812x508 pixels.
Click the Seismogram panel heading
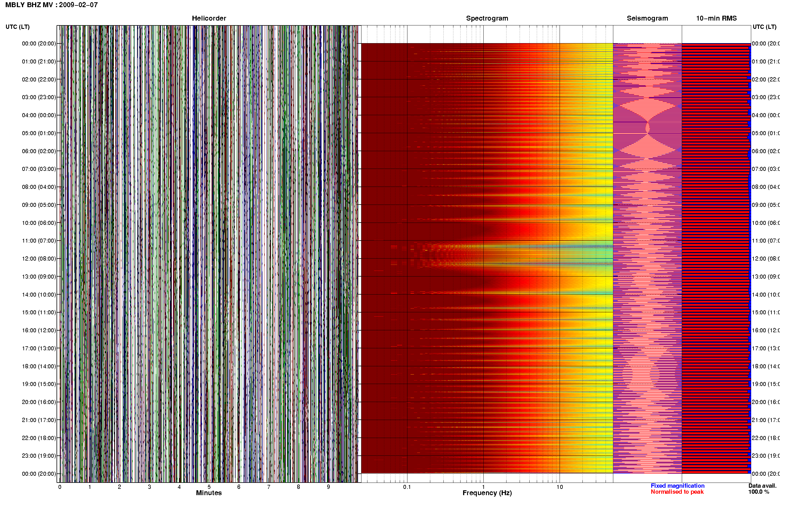[x=647, y=19]
